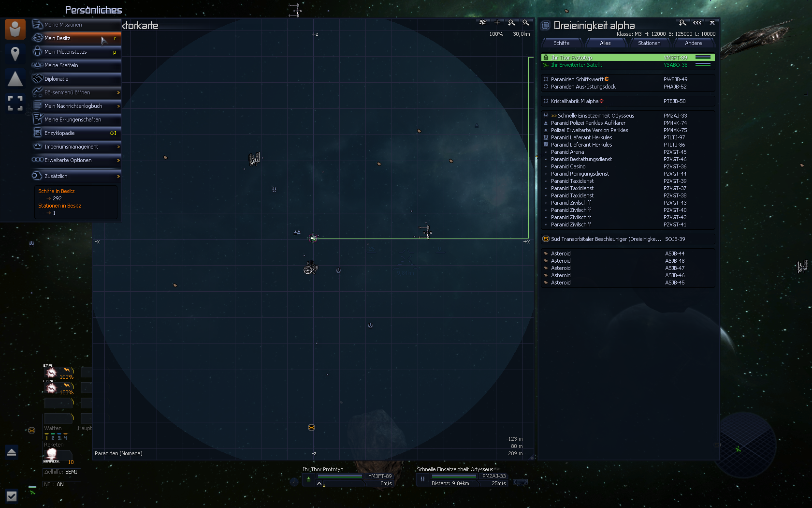Viewport: 812px width, 508px height.
Task: Select the triangle ship sidebar icon
Action: point(15,79)
